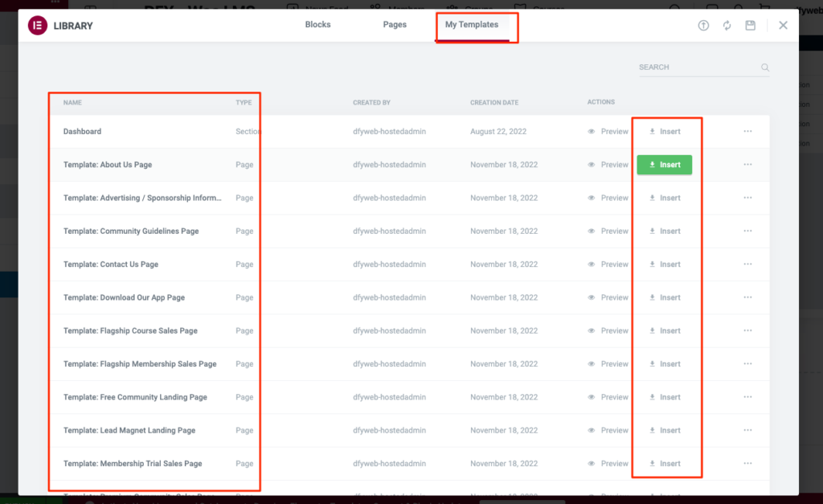Screen dimensions: 823x504
Task: Open more options for Dashboard template
Action: click(x=747, y=132)
